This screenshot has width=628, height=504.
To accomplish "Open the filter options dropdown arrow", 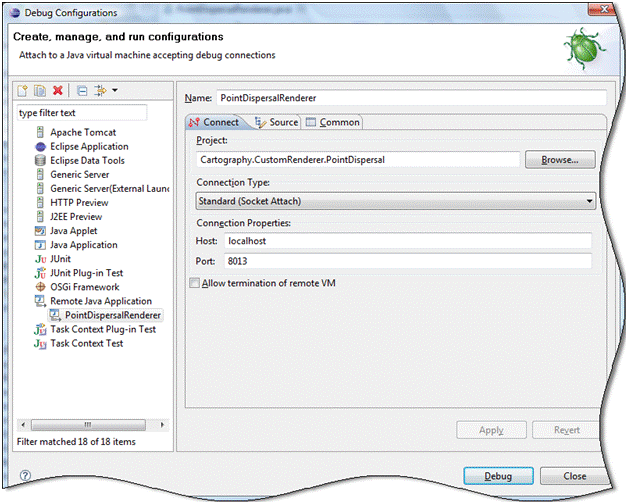I will pos(115,91).
